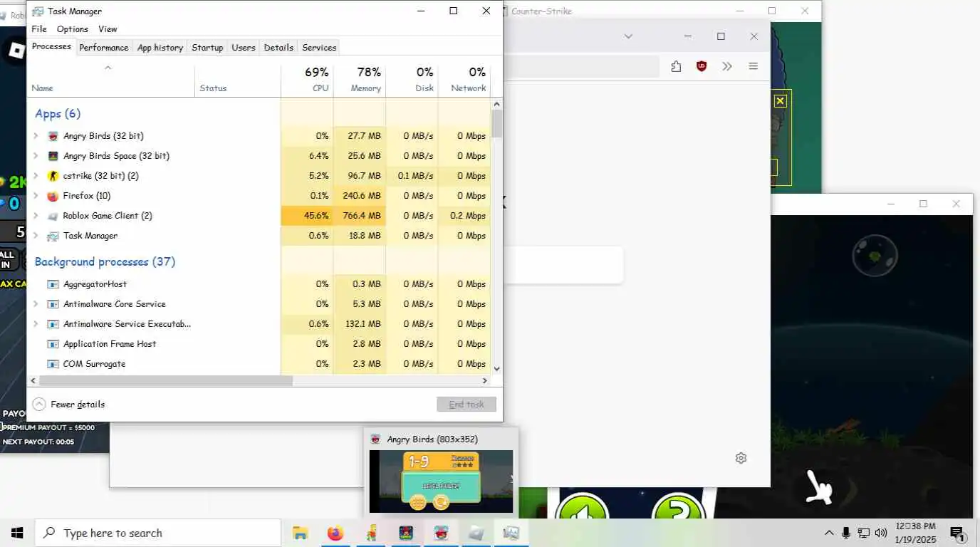Expand the Task Manager process row
This screenshot has width=980, height=547.
pyautogui.click(x=36, y=236)
